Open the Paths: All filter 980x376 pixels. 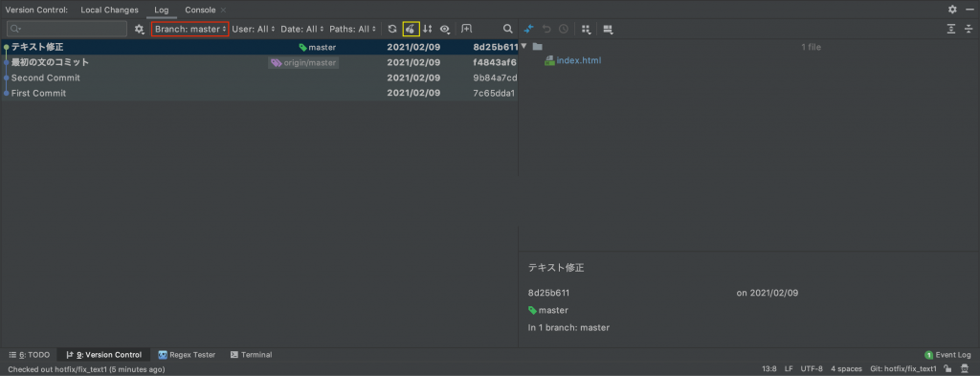coord(352,29)
